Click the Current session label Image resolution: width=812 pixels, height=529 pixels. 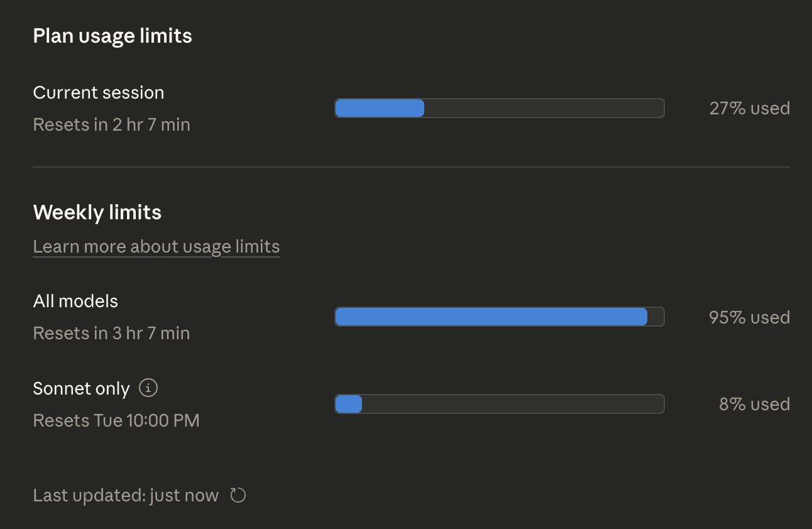pyautogui.click(x=99, y=92)
